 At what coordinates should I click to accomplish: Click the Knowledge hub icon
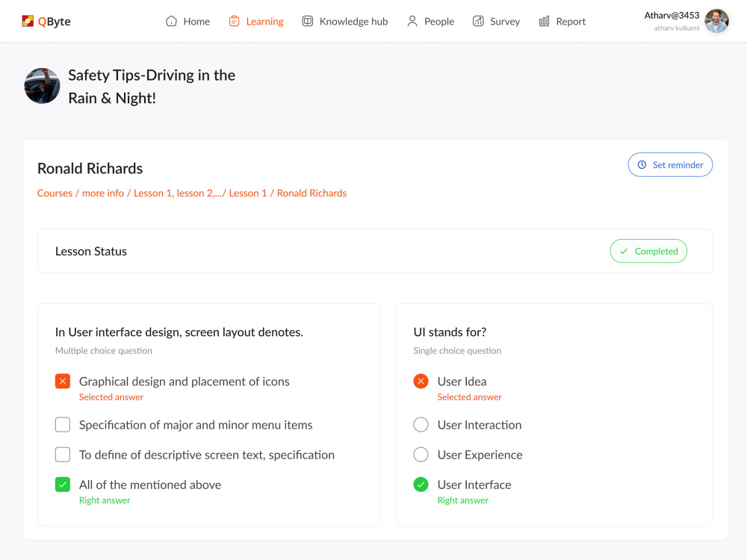(307, 21)
